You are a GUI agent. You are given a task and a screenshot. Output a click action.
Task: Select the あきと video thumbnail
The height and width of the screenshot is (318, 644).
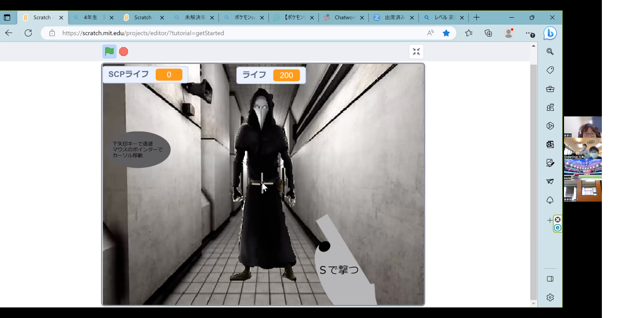click(583, 127)
